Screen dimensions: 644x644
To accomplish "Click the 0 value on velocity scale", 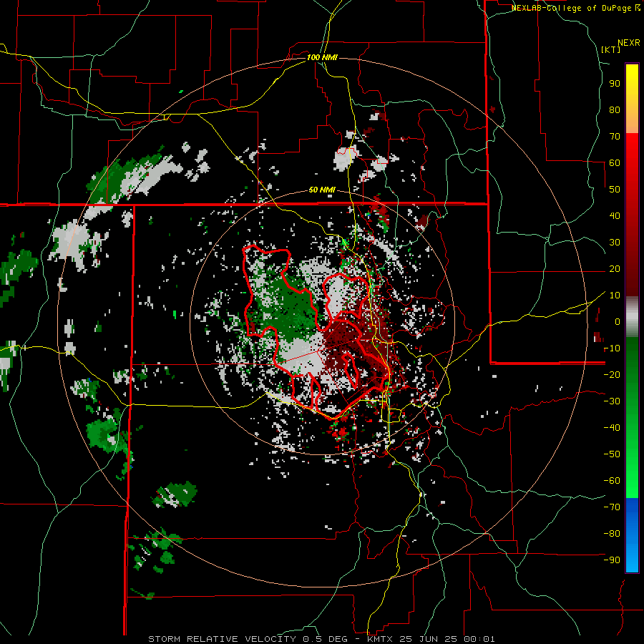I will click(x=618, y=322).
